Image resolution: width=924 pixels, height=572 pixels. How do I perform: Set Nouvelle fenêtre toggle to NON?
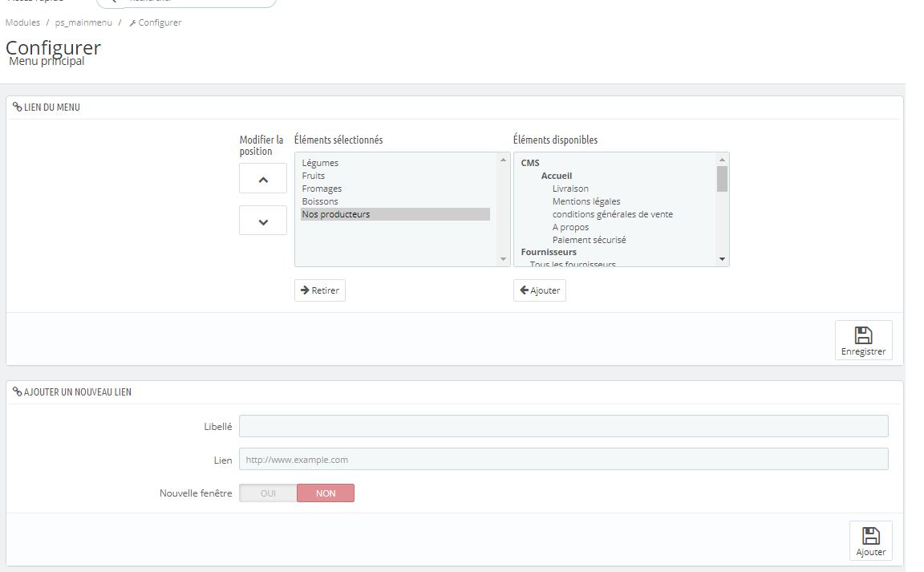pos(326,493)
